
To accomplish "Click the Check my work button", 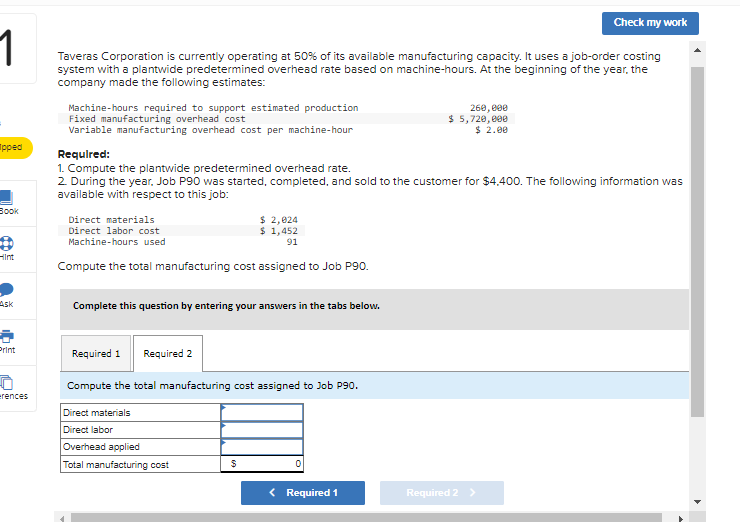I will coord(650,23).
